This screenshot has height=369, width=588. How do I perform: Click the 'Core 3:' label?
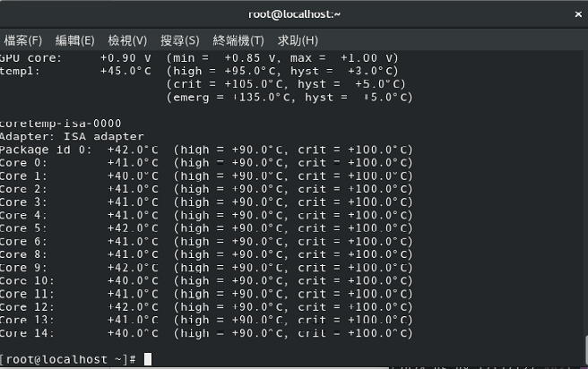point(23,202)
